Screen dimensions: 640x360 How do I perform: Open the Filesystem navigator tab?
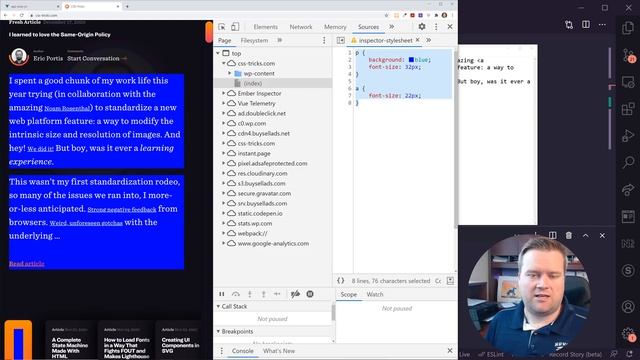tap(254, 40)
